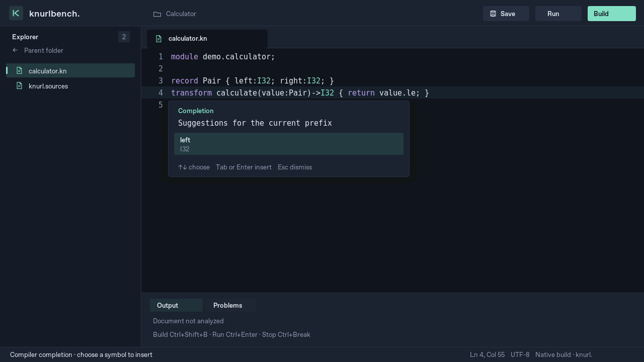Click the Calculator folder icon in breadcrumb
644x362 pixels.
(157, 14)
